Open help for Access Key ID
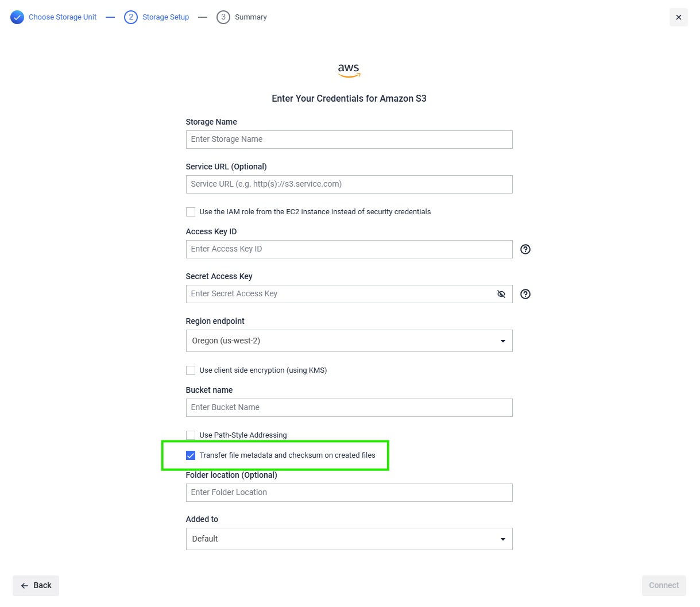This screenshot has height=607, width=700. (525, 249)
